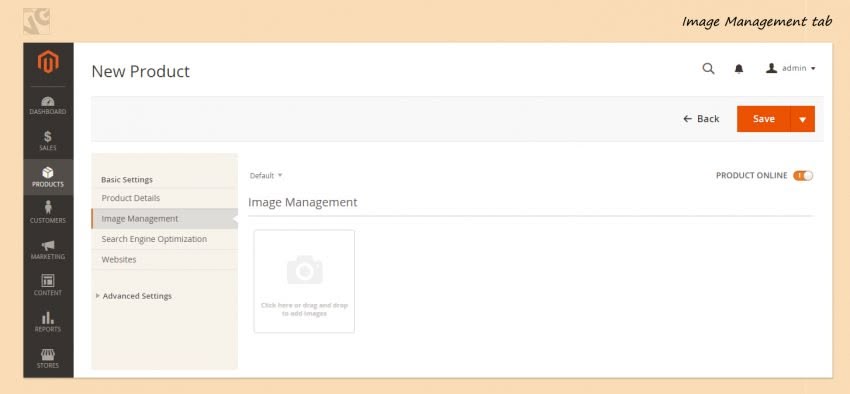850x394 pixels.
Task: Click the search magnifier icon
Action: (x=708, y=69)
